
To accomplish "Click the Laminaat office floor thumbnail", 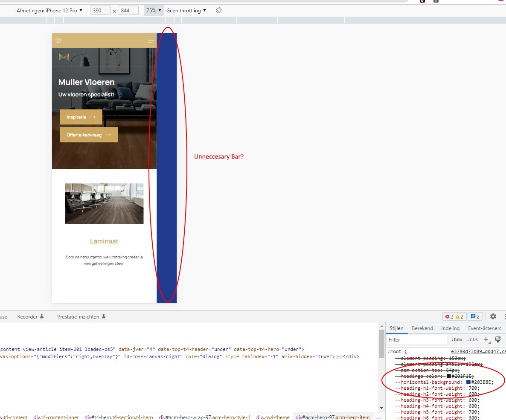I will (104, 203).
